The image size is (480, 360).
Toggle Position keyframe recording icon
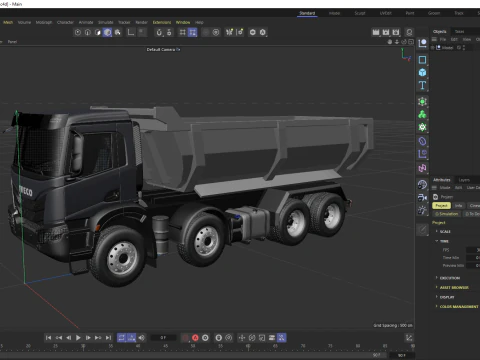242,338
